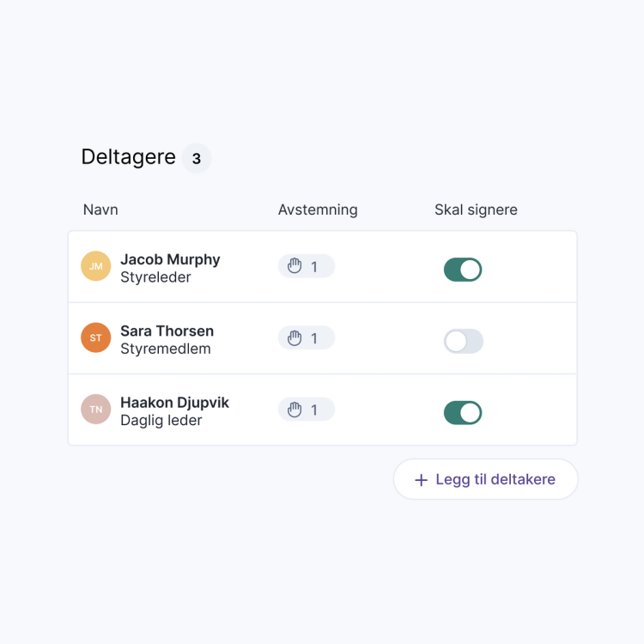Click Haakon Djupvik's TN avatar

point(95,410)
